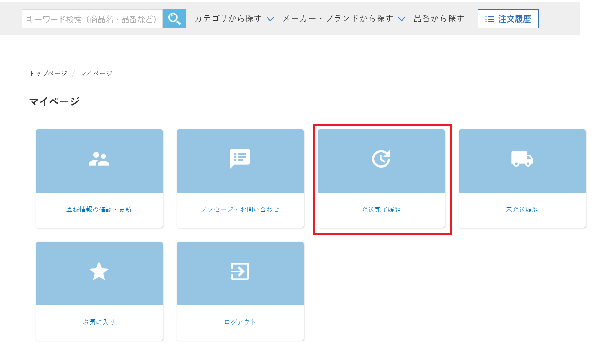Screen dimensions: 600x364
Task: Click the chevron beside メーカー・ブランドから探す
Action: click(x=401, y=19)
